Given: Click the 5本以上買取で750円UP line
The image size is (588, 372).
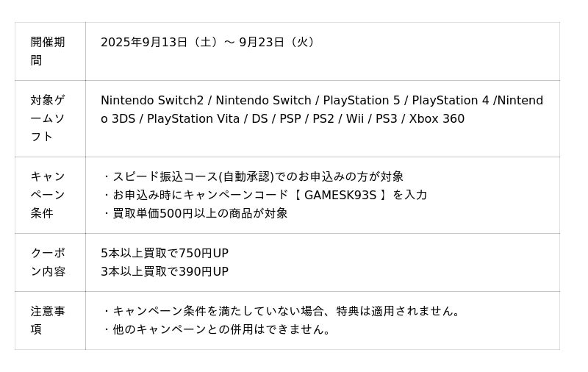Looking at the screenshot, I should point(165,254).
